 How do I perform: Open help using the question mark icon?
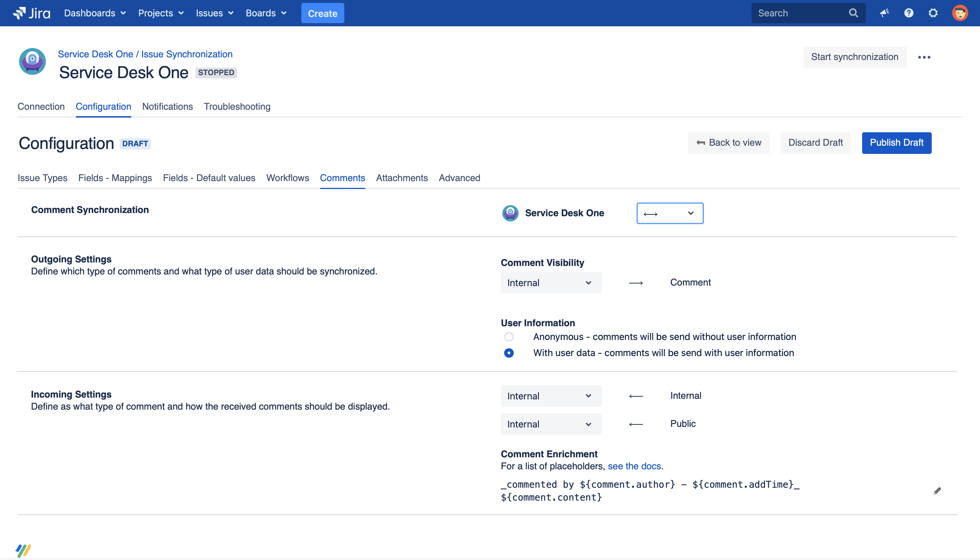click(909, 13)
